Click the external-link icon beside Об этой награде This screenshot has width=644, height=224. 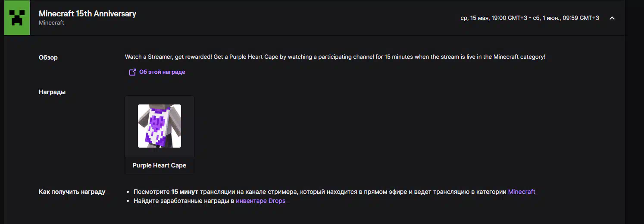pyautogui.click(x=133, y=72)
